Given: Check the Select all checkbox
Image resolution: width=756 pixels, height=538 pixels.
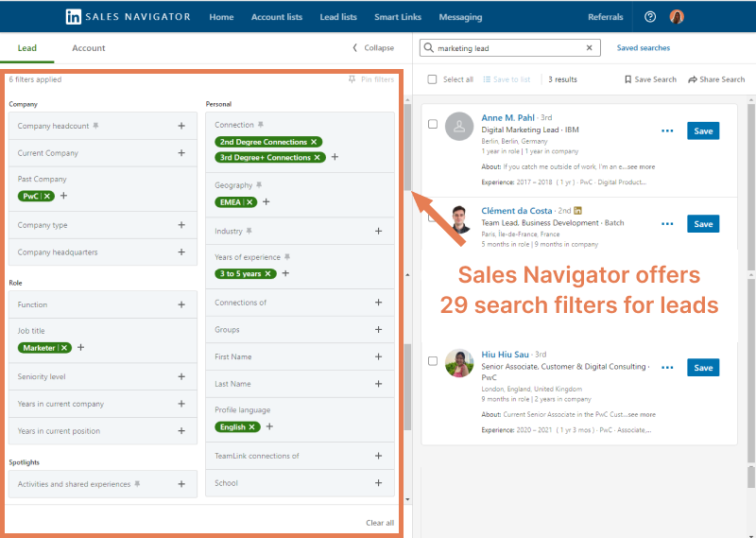Looking at the screenshot, I should [x=432, y=79].
